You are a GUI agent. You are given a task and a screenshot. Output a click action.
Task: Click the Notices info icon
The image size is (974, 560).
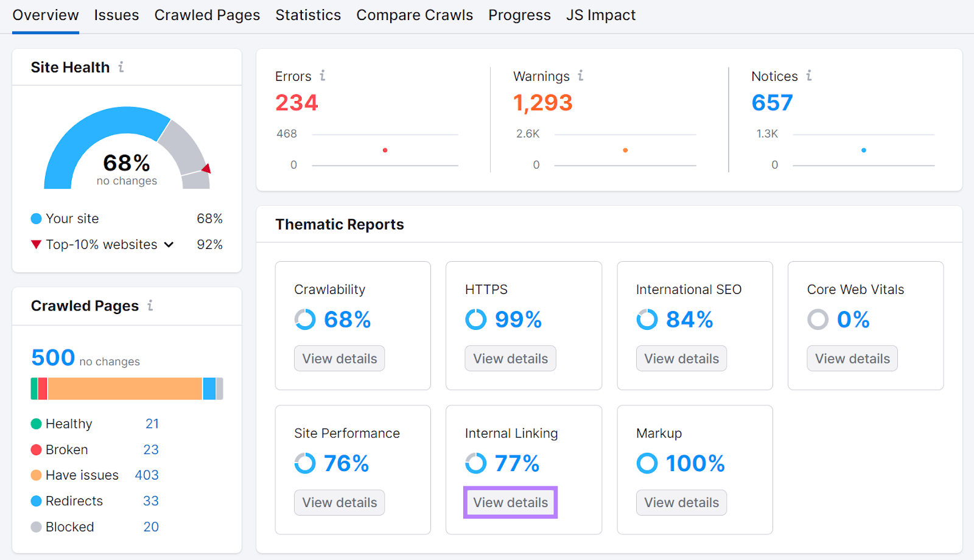pos(809,76)
